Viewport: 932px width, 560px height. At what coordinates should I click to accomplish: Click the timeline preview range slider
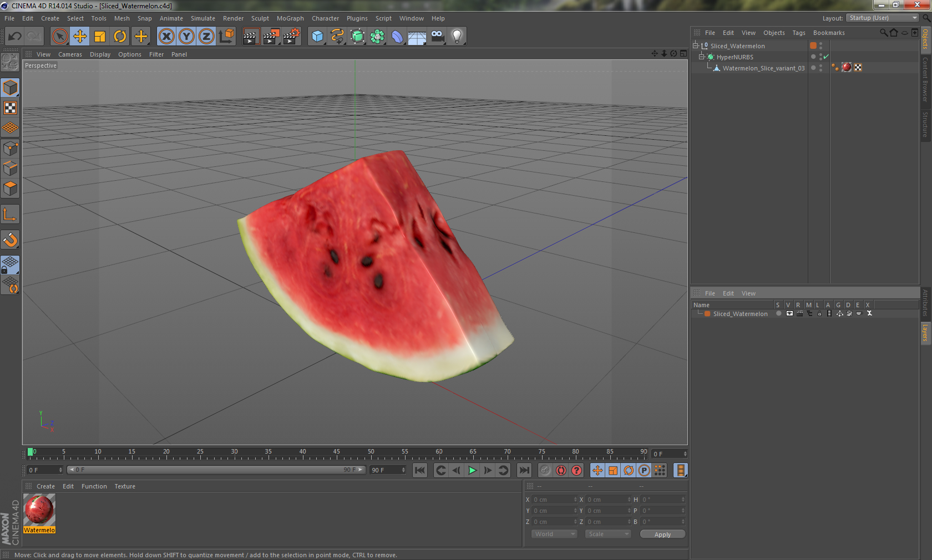pos(216,470)
